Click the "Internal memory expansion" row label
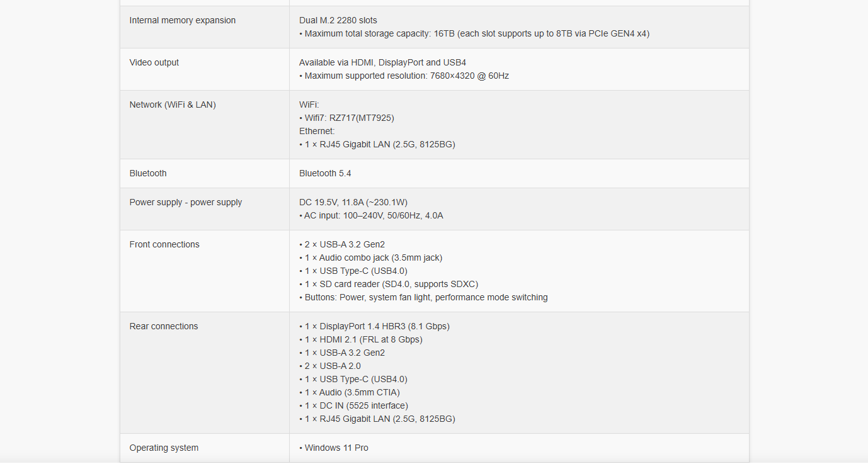The height and width of the screenshot is (464, 868). pos(182,20)
